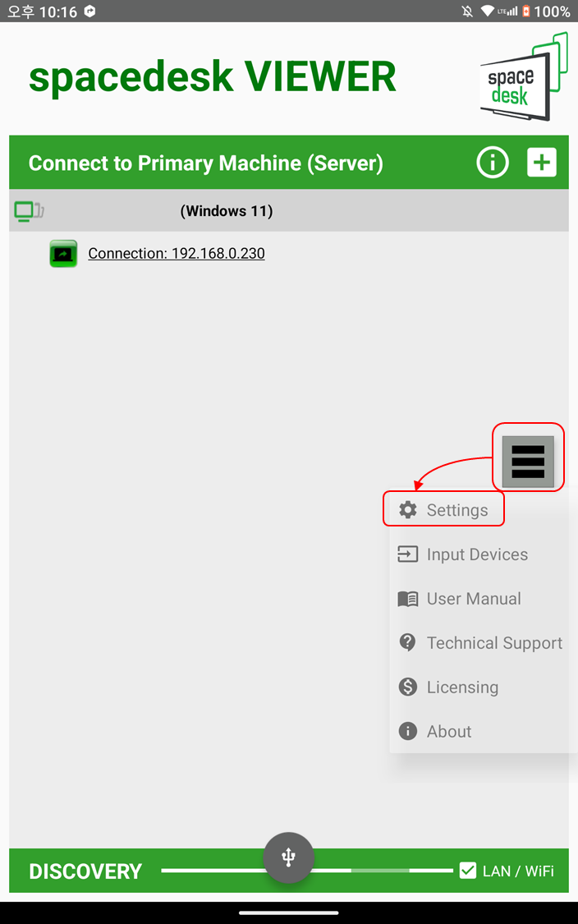Click the DISCOVERY label
This screenshot has height=924, width=578.
(85, 871)
